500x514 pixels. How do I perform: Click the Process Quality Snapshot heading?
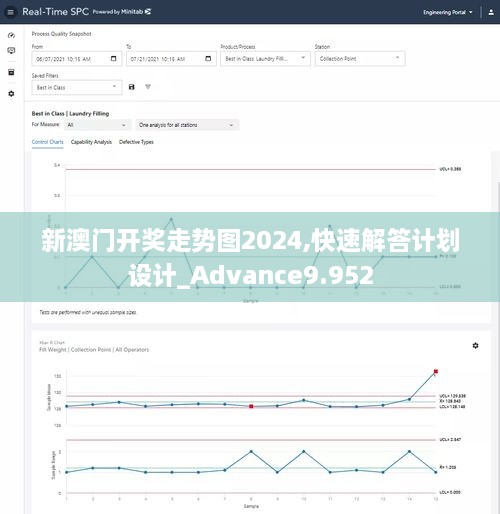[x=61, y=34]
